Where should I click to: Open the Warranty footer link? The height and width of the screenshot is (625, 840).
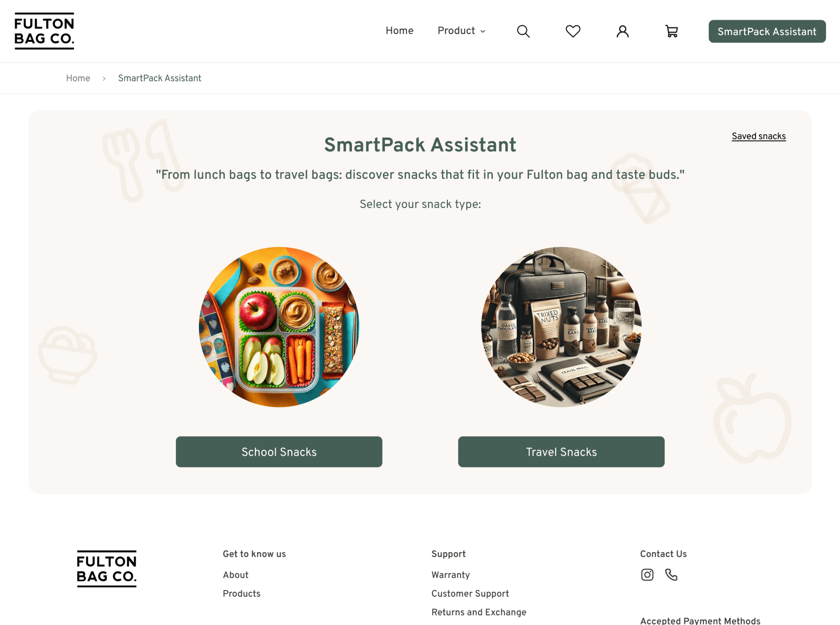tap(451, 575)
